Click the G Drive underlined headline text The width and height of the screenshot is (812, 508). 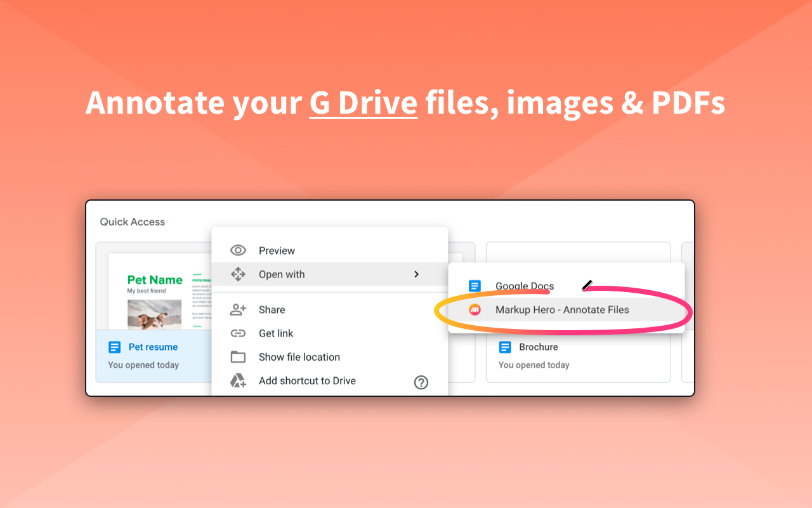point(363,102)
